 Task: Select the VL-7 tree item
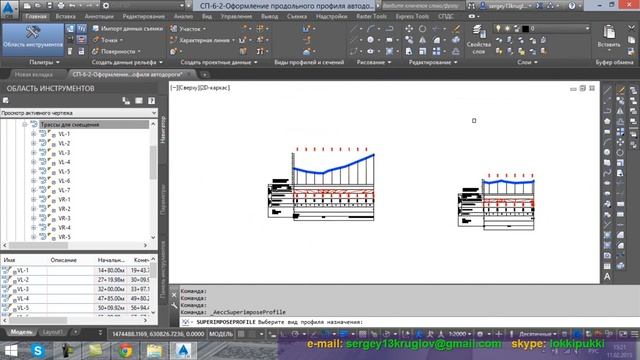(64, 190)
